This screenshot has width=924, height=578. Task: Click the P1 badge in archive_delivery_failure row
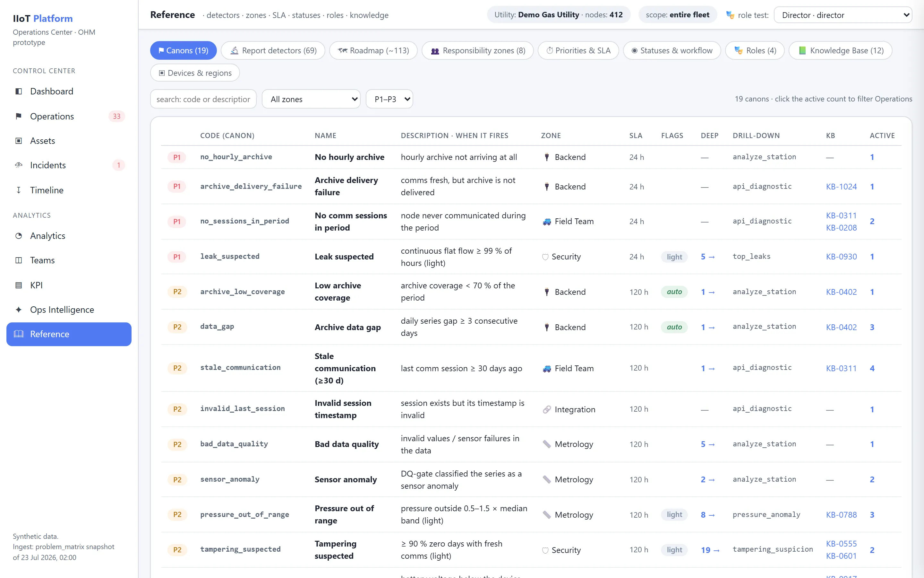177,187
